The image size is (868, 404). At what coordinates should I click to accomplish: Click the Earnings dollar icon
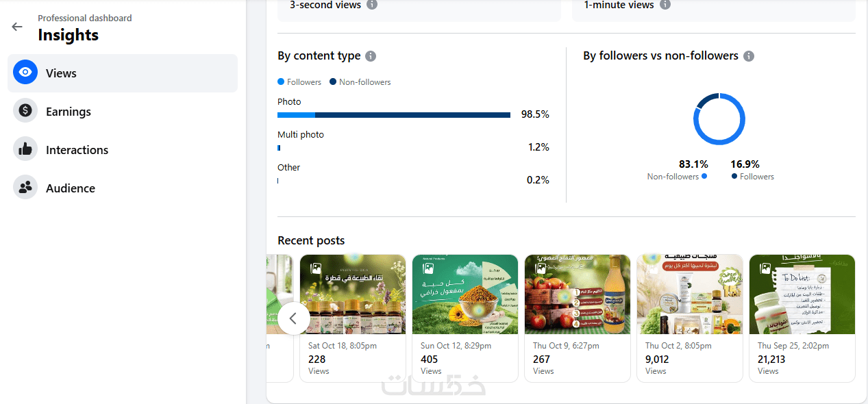click(x=25, y=111)
